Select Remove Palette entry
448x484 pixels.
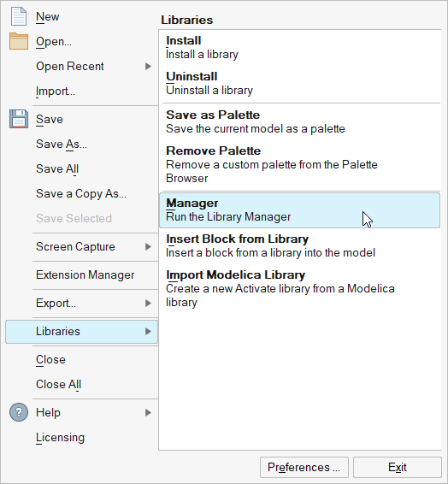(299, 164)
